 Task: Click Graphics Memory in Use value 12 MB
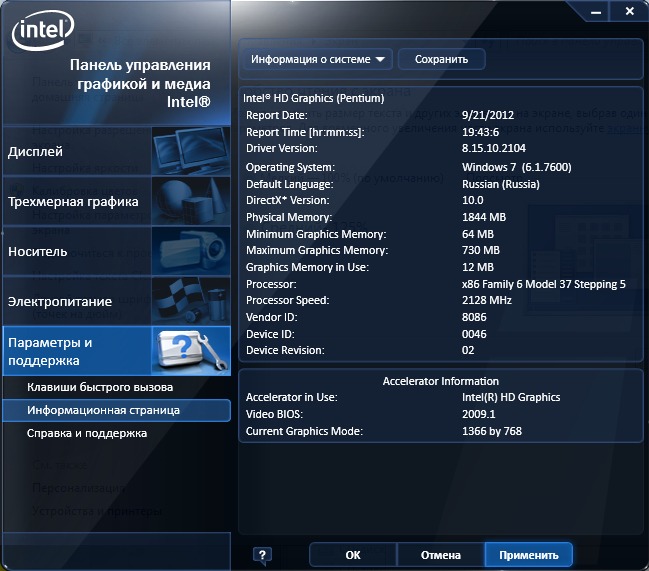tap(478, 267)
